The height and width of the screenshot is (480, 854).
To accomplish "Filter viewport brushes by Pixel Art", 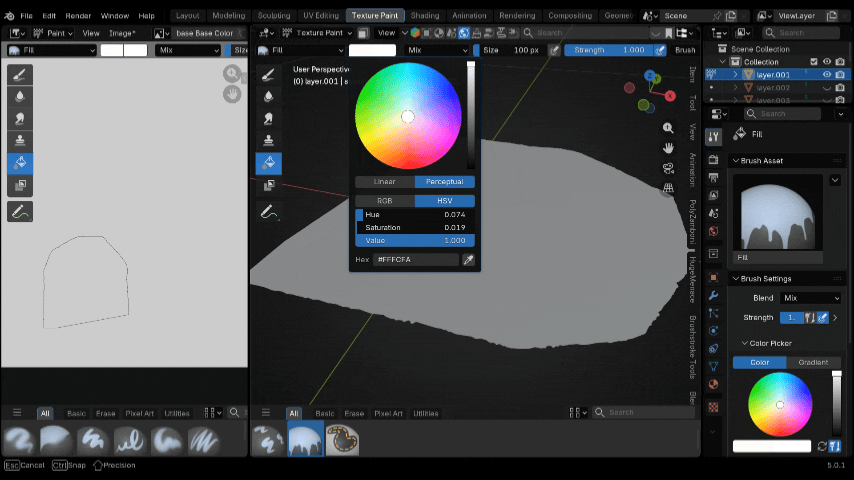I will point(388,414).
